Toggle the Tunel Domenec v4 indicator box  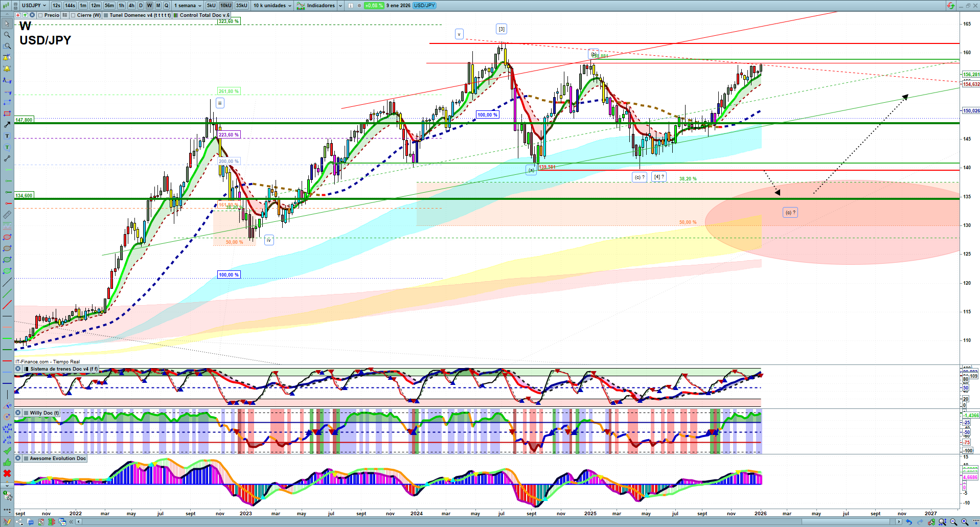click(106, 15)
